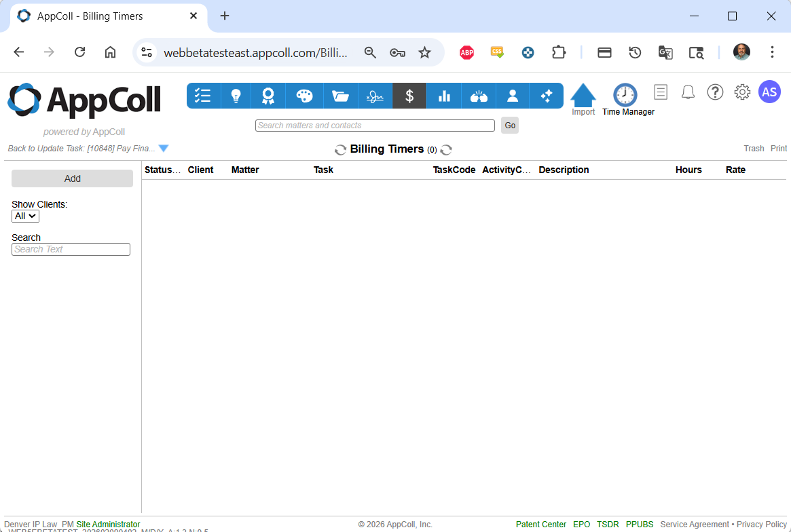Open the Time Manager clock
The width and height of the screenshot is (791, 532).
click(x=625, y=96)
